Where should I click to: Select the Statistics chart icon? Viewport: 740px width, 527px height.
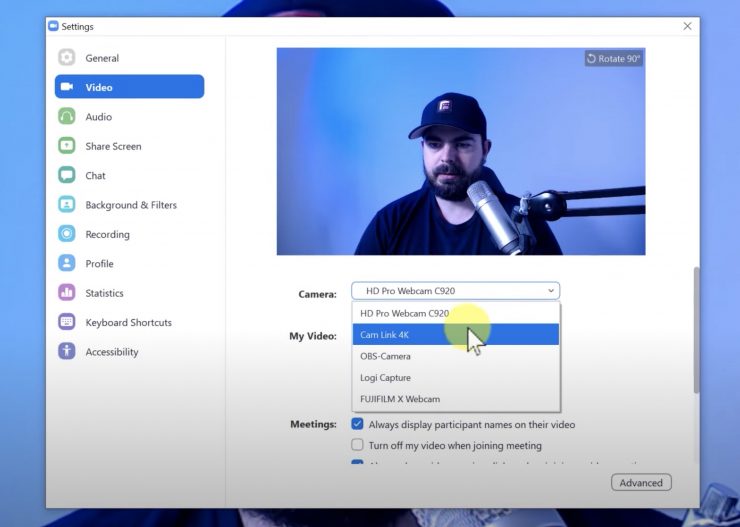click(67, 293)
